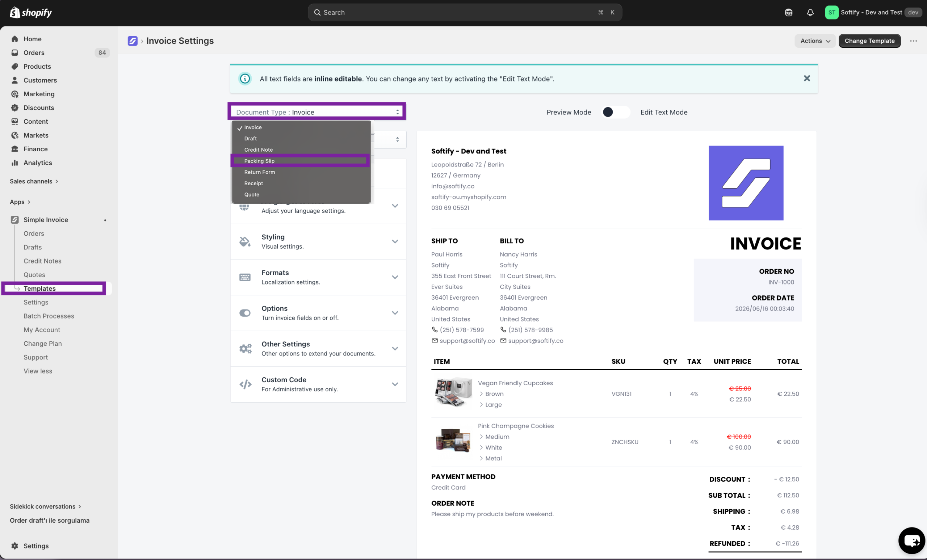Image resolution: width=927 pixels, height=560 pixels.
Task: Click the Customers person icon
Action: coord(15,80)
